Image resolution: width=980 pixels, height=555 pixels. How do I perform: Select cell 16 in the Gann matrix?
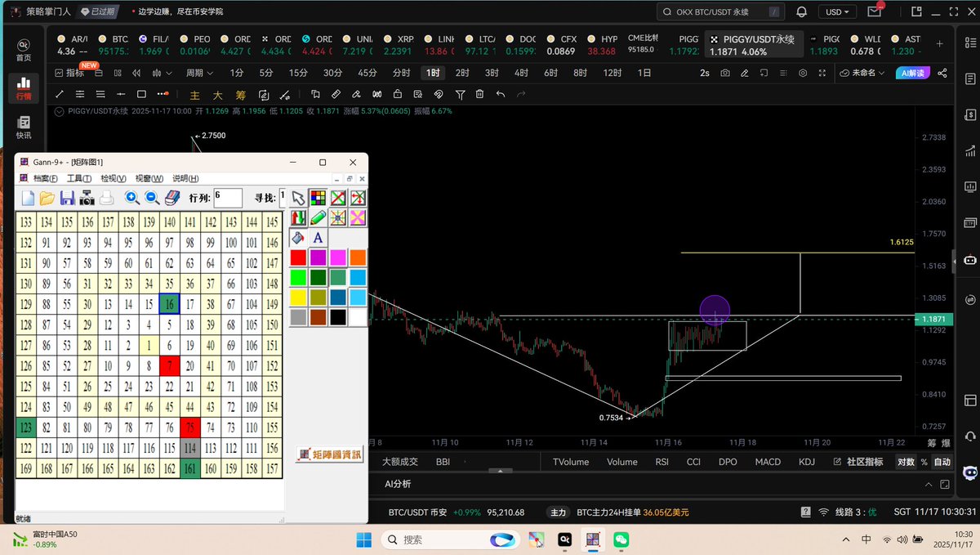169,305
